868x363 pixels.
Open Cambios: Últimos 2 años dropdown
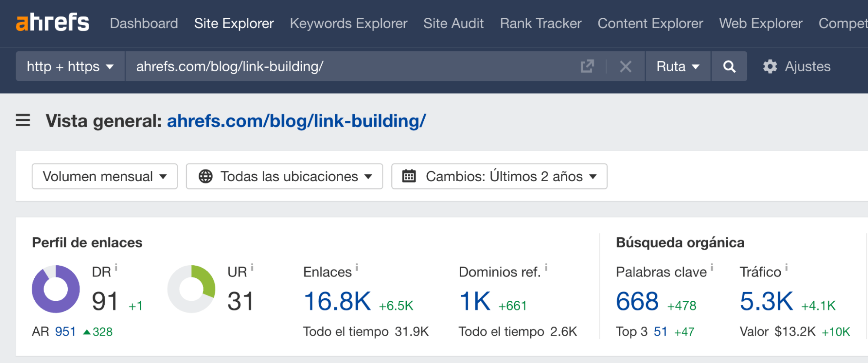point(499,176)
